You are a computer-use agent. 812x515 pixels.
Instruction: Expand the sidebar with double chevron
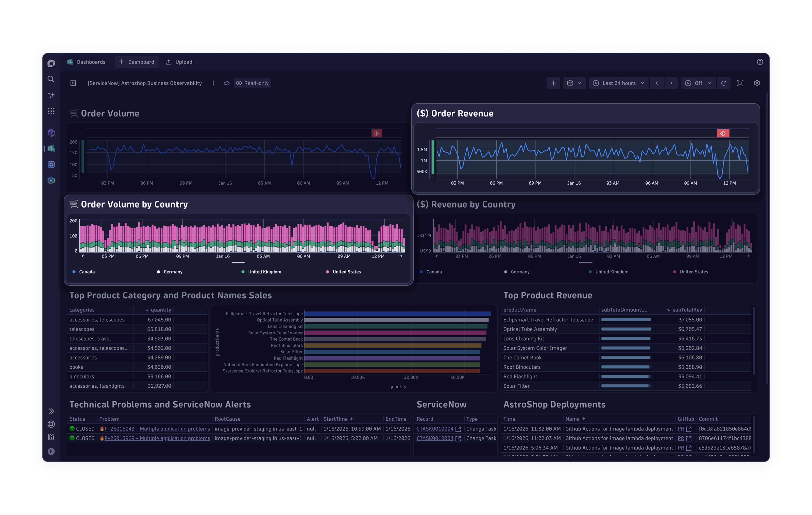click(x=51, y=411)
